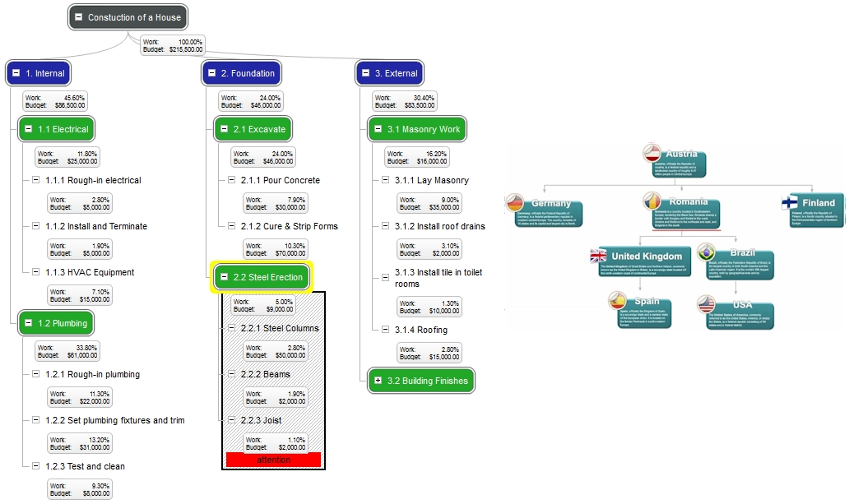Select 2.1.2 Cure & Strip Forms item
This screenshot has height=504, width=849.
pos(289,226)
